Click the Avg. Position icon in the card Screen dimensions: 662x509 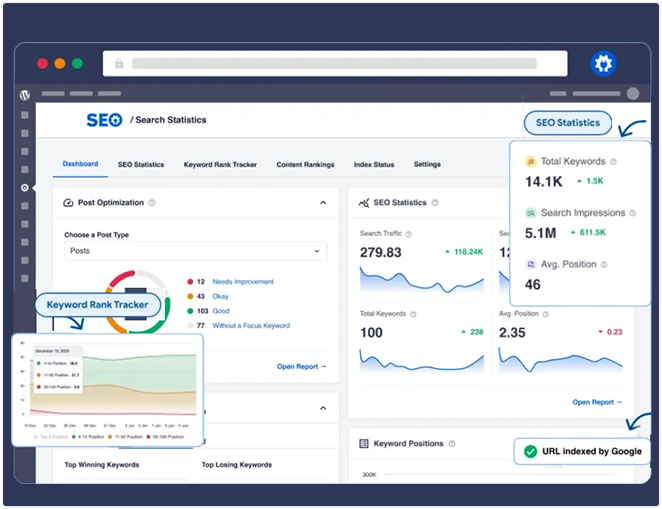tap(532, 265)
